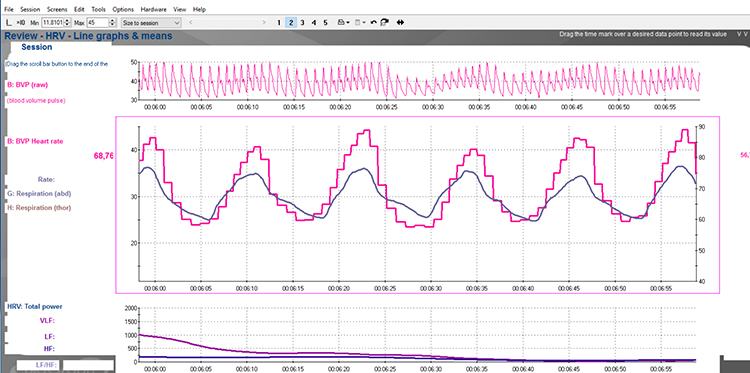Open the Hardware menu
This screenshot has height=373, width=750.
click(154, 9)
